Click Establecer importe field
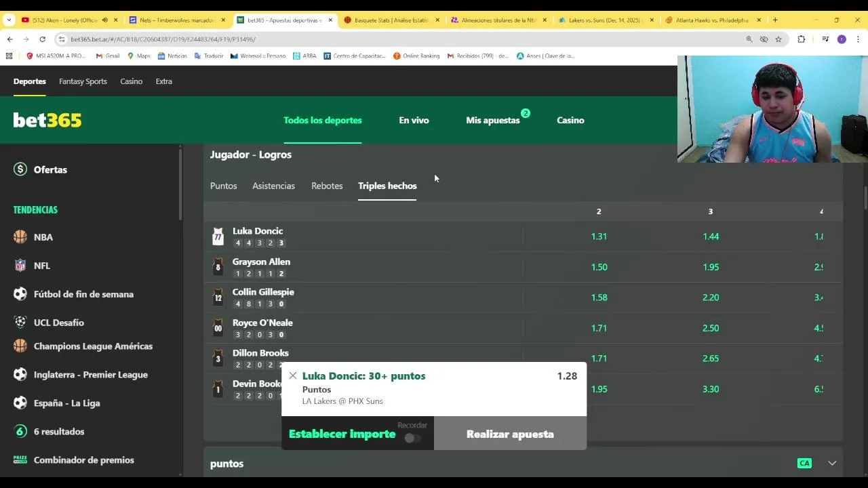 point(342,434)
